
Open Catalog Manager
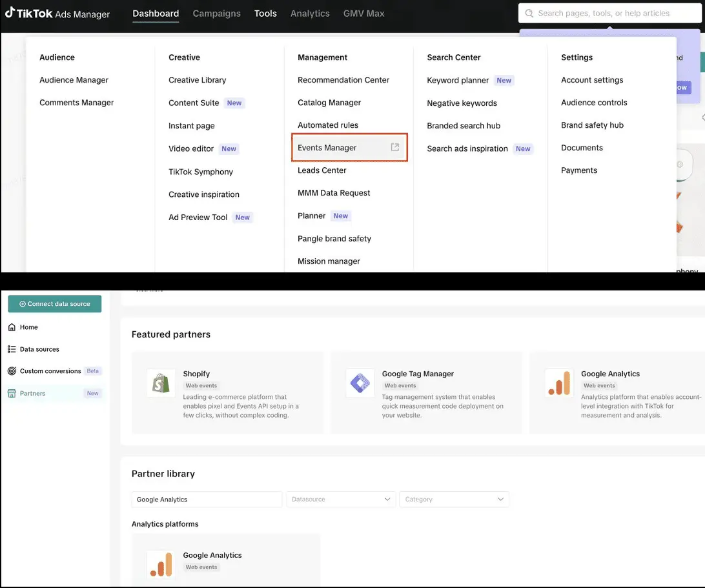click(329, 103)
